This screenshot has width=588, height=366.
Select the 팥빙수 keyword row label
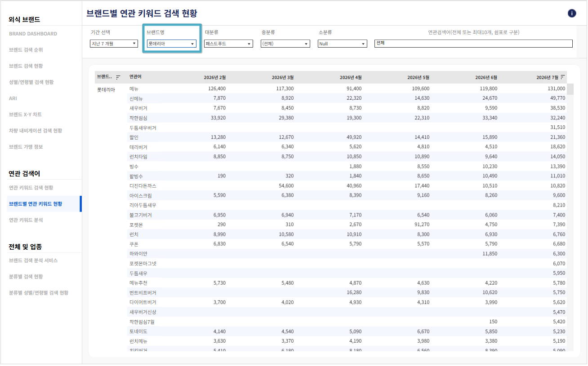(136, 176)
